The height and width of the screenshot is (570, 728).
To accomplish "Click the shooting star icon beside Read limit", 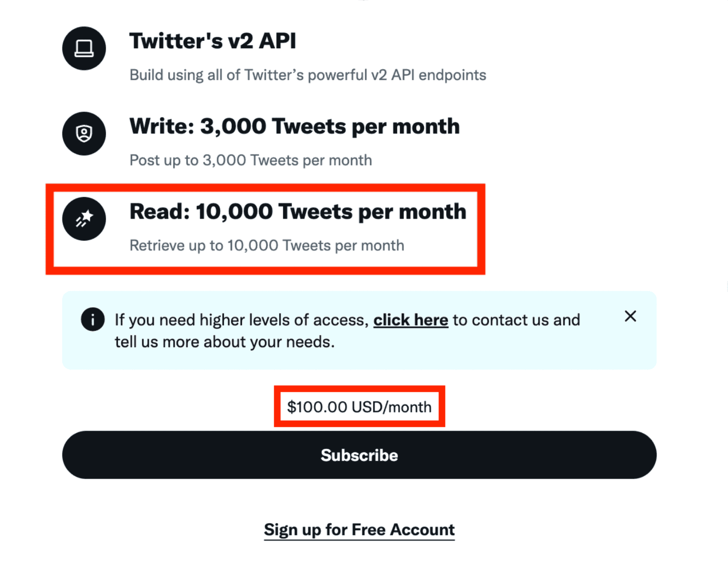I will click(84, 219).
